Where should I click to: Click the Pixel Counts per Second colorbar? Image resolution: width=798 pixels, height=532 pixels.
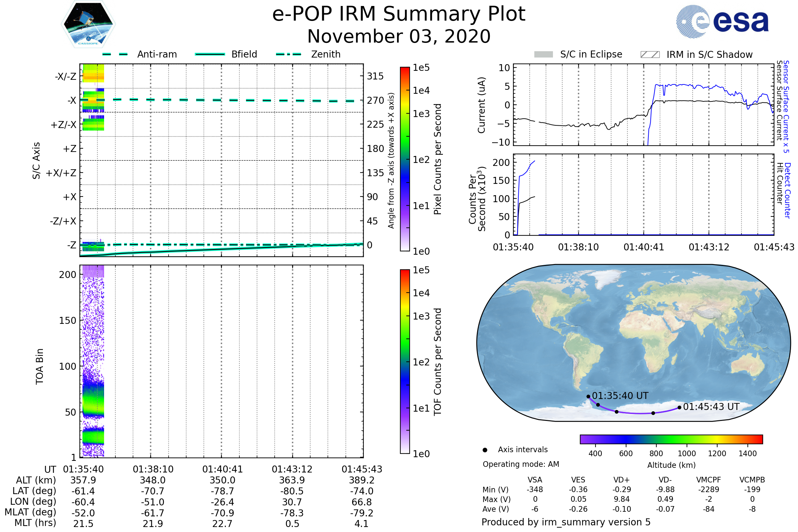point(405,159)
